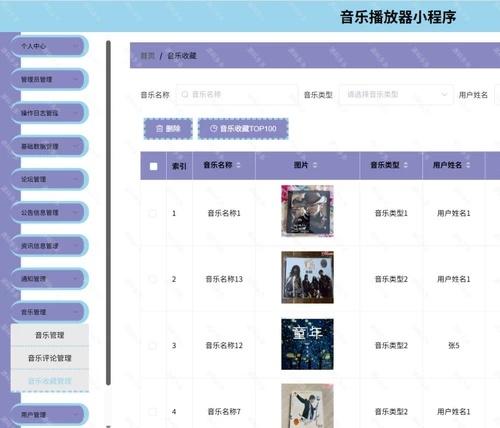Click the search magnifier icon in 音乐名称 field
The image size is (500, 428).
185,94
